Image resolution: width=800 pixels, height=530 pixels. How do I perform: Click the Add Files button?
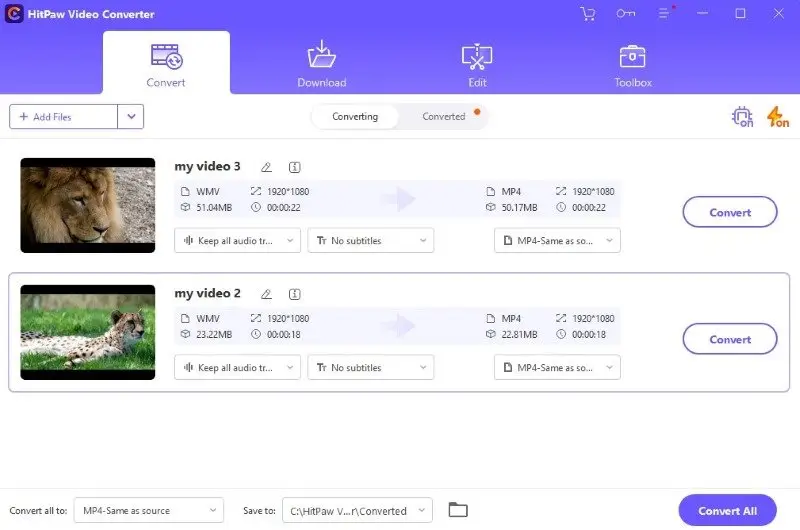tap(63, 117)
